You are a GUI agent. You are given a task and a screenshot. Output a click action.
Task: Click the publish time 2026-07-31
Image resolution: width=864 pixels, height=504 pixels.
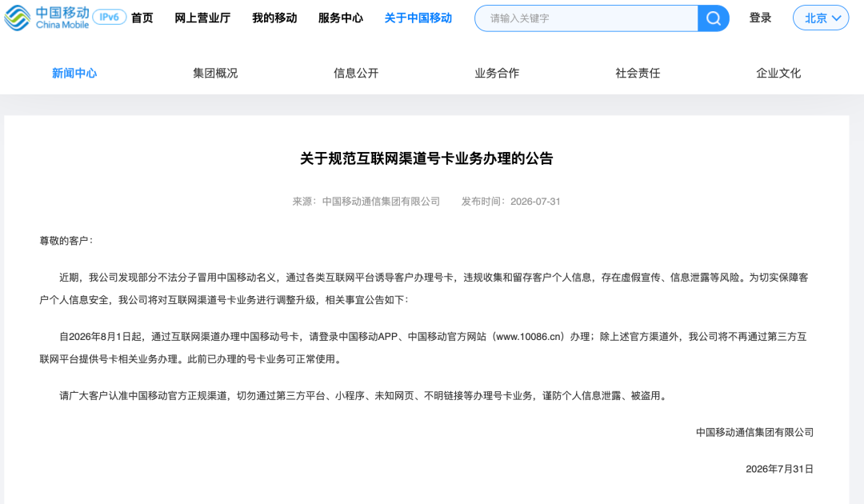[535, 202]
